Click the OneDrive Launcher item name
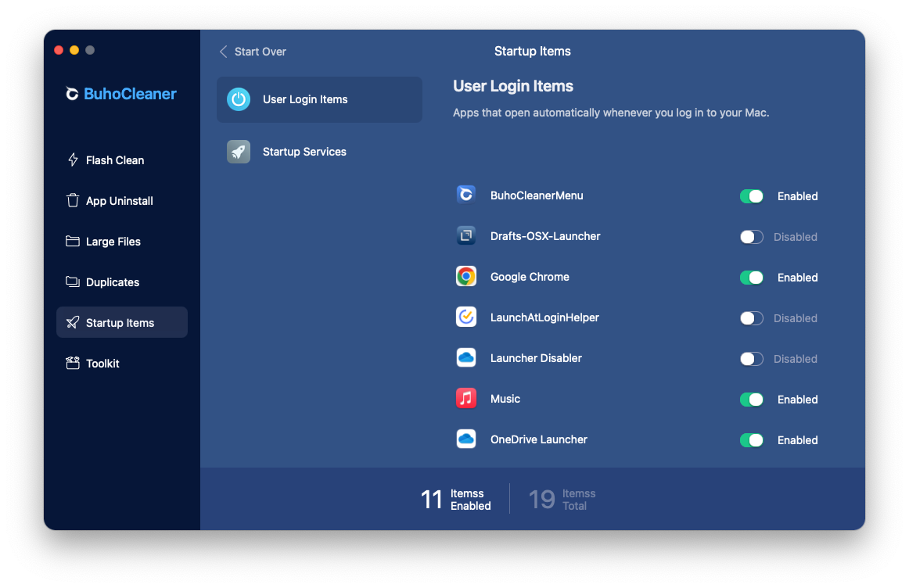 click(x=539, y=439)
